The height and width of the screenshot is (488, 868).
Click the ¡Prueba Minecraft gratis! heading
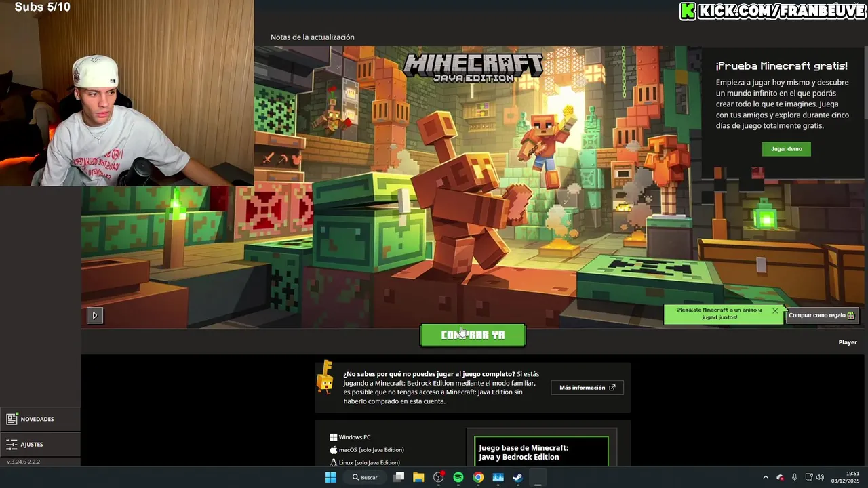click(782, 66)
